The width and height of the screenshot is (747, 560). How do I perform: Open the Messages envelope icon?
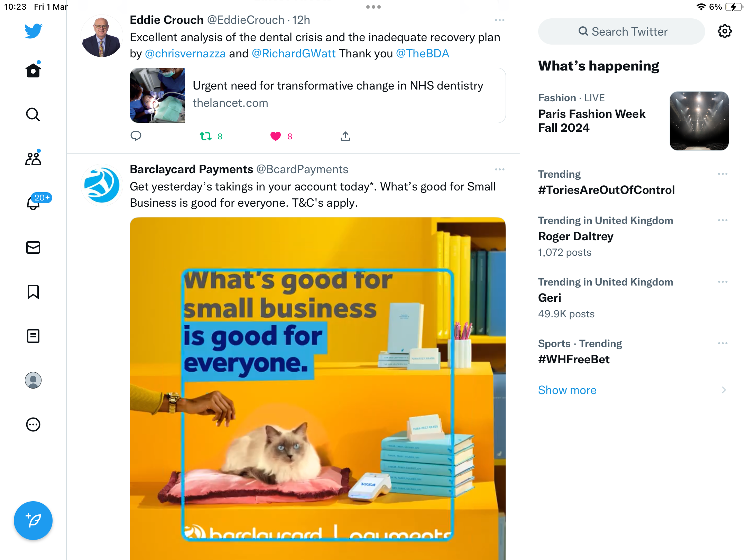(x=33, y=247)
